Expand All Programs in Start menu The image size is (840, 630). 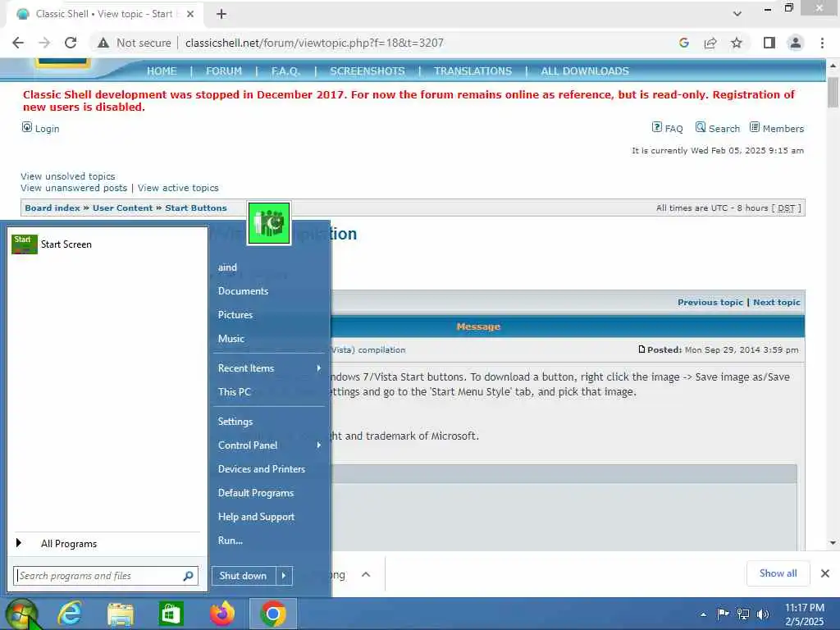click(107, 544)
